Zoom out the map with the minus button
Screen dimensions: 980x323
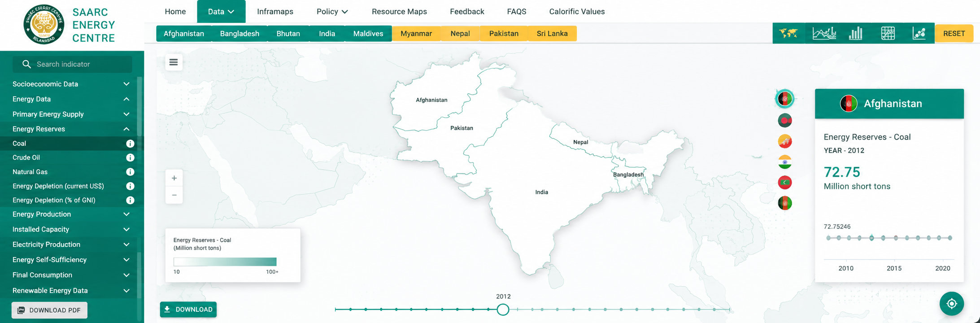click(x=174, y=195)
